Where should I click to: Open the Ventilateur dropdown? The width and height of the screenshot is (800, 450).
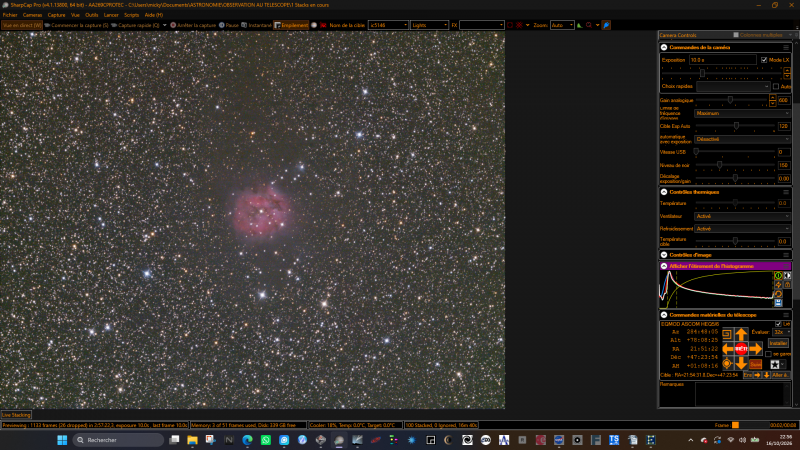tap(742, 216)
